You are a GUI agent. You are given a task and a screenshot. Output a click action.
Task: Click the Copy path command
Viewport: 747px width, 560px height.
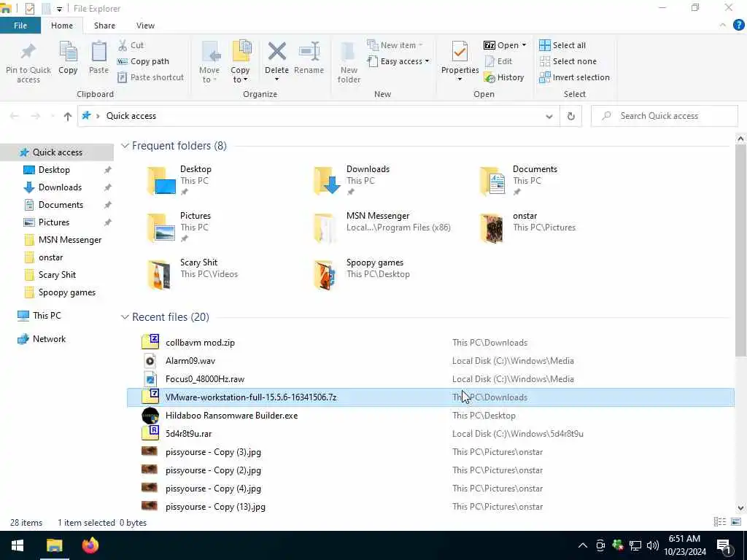click(x=144, y=61)
